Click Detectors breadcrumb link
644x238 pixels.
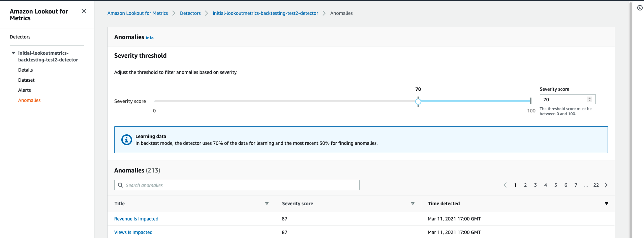click(190, 13)
